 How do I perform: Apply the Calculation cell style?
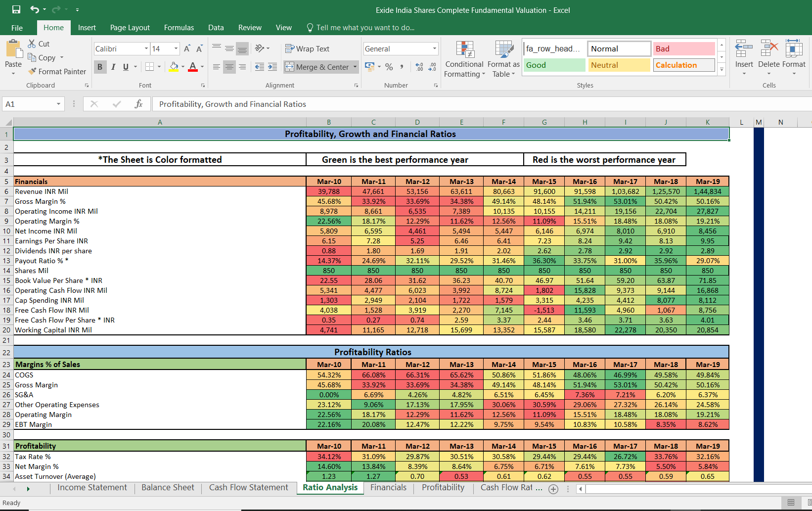coord(684,65)
